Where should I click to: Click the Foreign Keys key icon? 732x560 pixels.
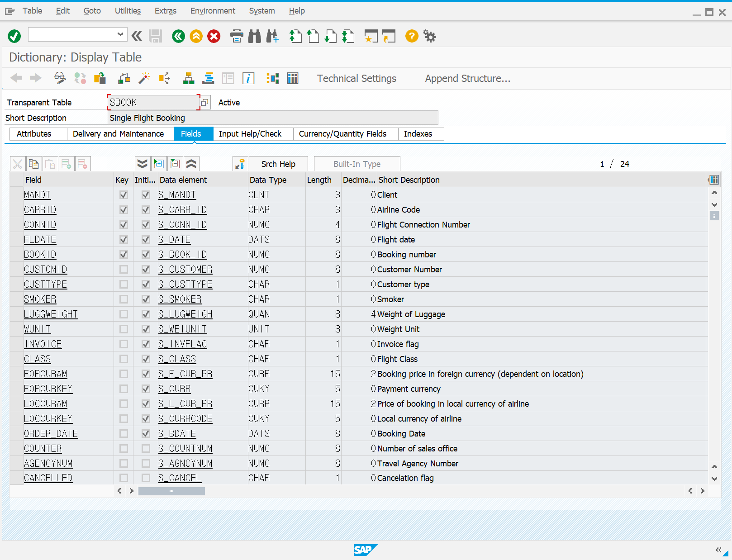pos(240,164)
